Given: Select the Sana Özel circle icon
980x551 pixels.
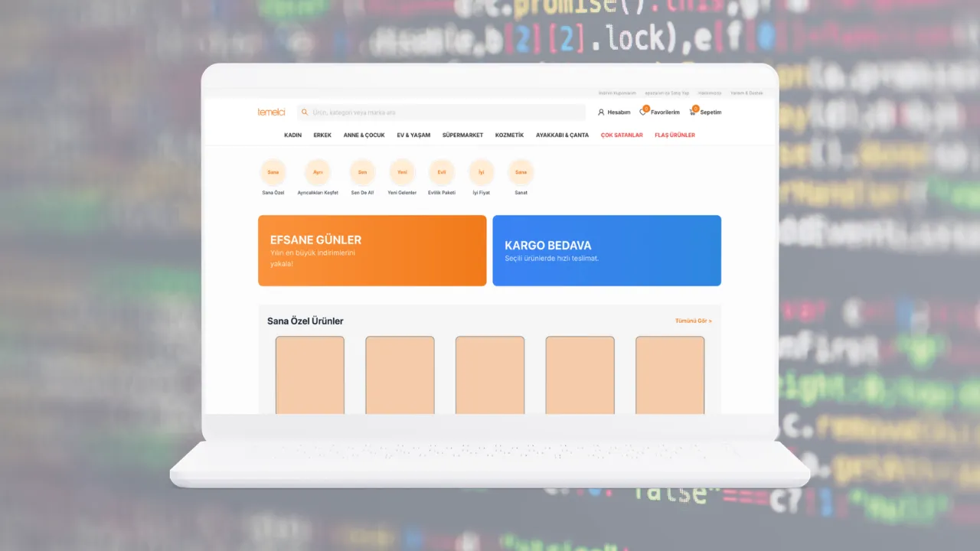Looking at the screenshot, I should point(273,172).
